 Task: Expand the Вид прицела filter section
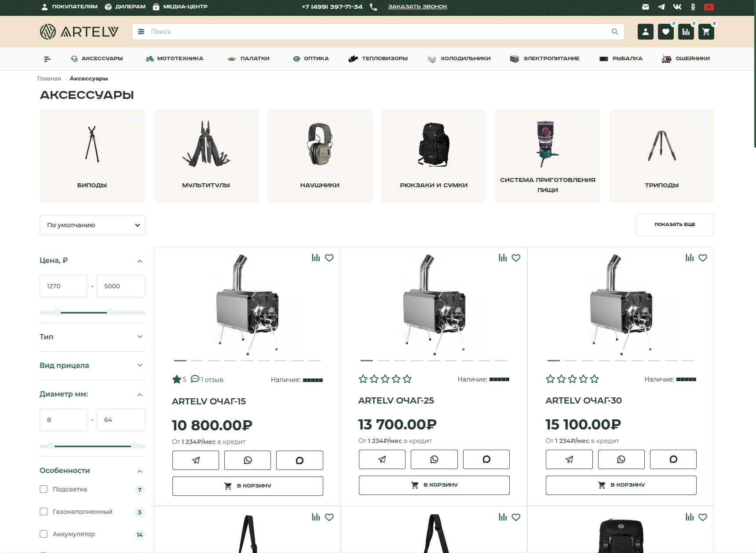[x=140, y=365]
